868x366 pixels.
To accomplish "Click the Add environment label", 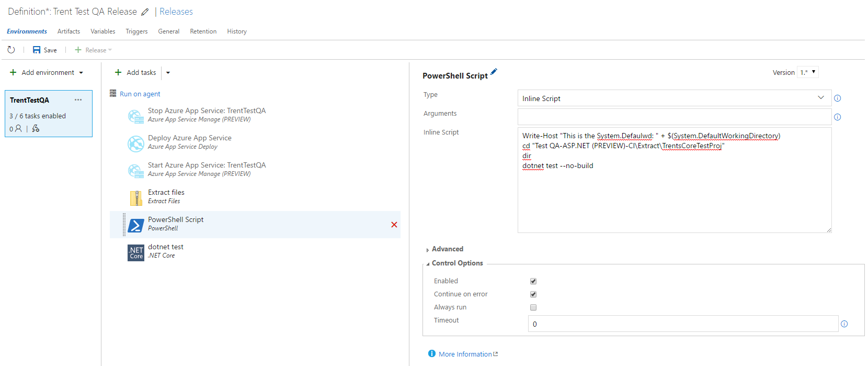I will click(48, 73).
